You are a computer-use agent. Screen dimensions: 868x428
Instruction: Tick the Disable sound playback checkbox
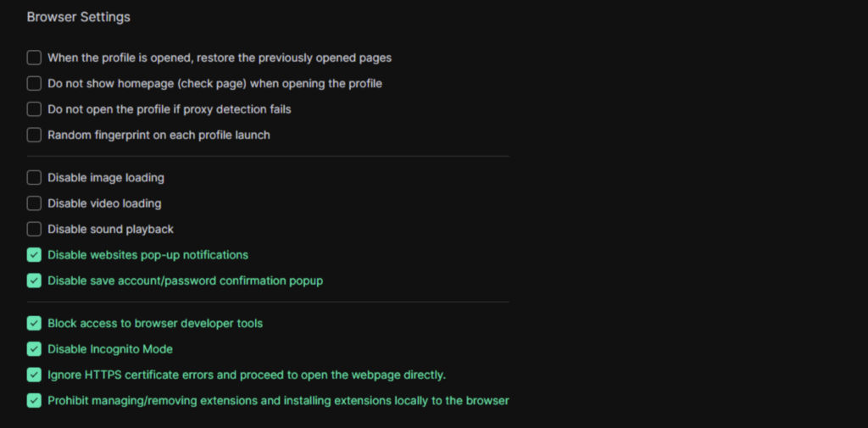[x=34, y=229]
